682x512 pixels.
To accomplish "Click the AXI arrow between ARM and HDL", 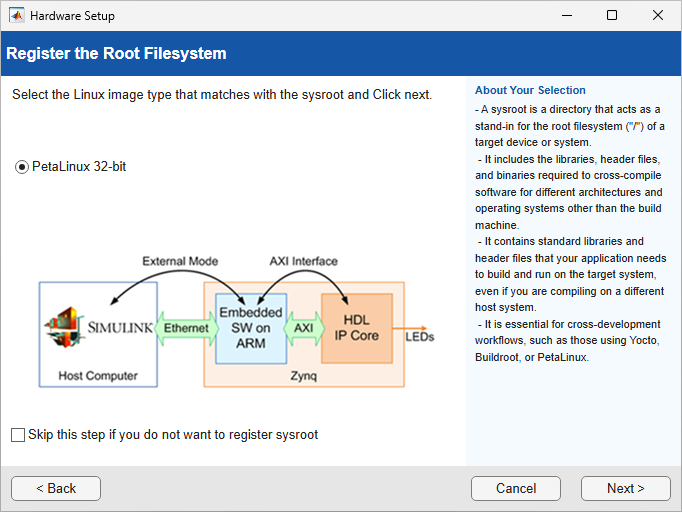I will (304, 328).
